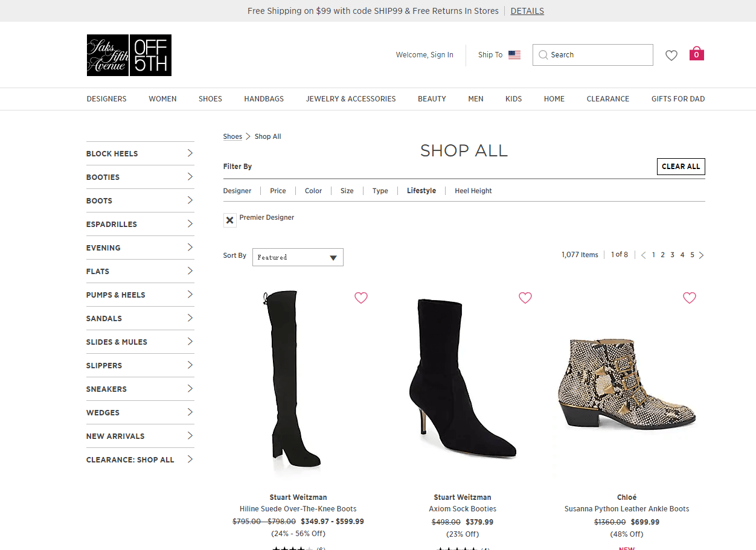This screenshot has height=550, width=756.
Task: Go to results page 2
Action: [662, 255]
